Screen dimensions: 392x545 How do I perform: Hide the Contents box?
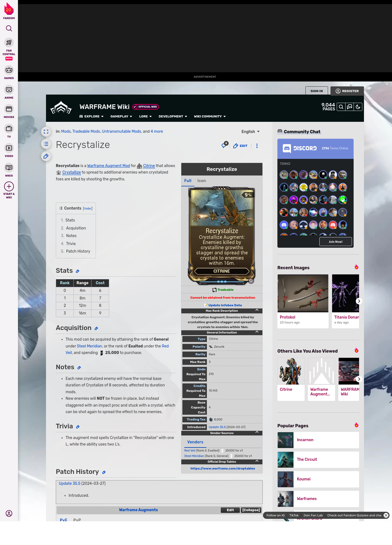pyautogui.click(x=88, y=208)
